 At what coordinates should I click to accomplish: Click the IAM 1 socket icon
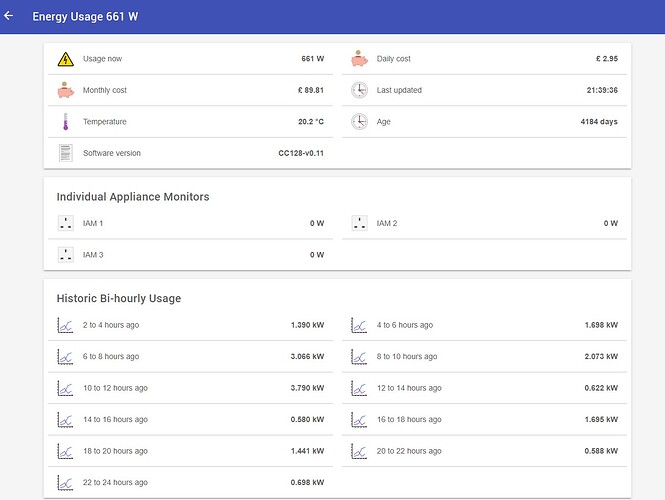pyautogui.click(x=66, y=223)
